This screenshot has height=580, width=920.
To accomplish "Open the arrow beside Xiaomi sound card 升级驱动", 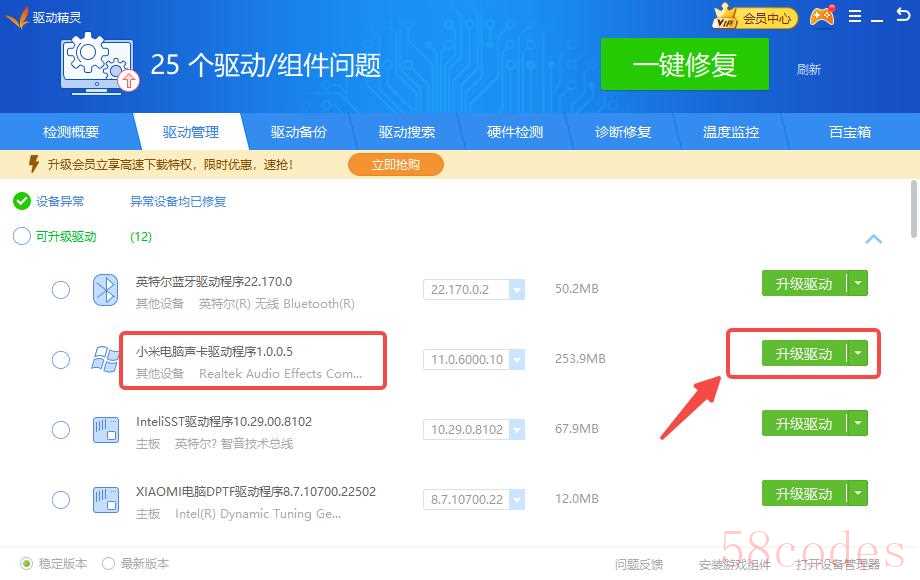I will click(858, 353).
